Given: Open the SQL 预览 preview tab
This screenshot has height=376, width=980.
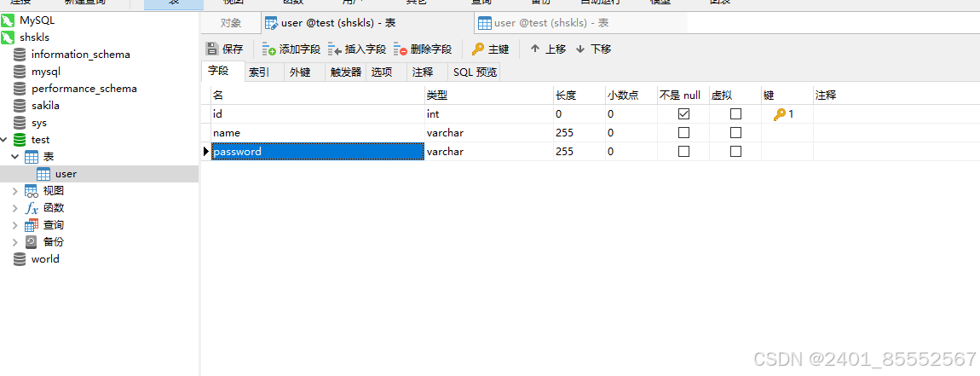Looking at the screenshot, I should [475, 72].
